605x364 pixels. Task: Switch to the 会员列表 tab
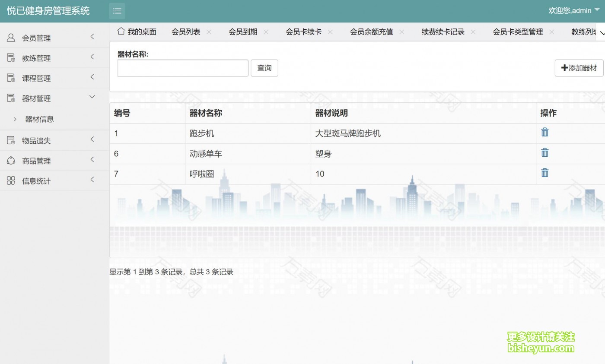coord(187,31)
